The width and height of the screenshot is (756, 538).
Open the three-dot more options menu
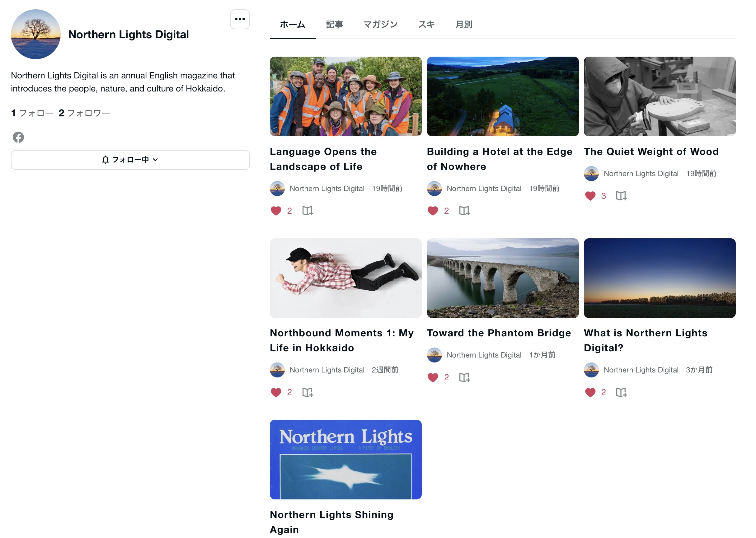(240, 19)
